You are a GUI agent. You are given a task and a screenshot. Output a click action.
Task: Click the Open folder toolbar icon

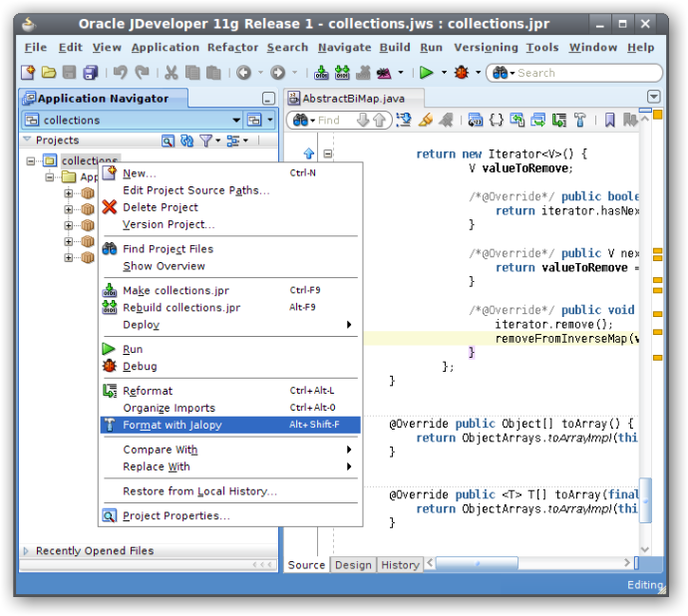pos(49,73)
